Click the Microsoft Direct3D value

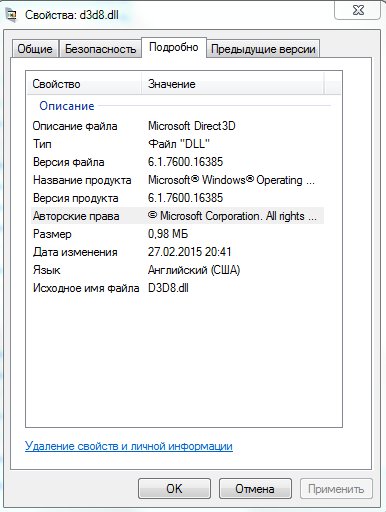point(192,126)
